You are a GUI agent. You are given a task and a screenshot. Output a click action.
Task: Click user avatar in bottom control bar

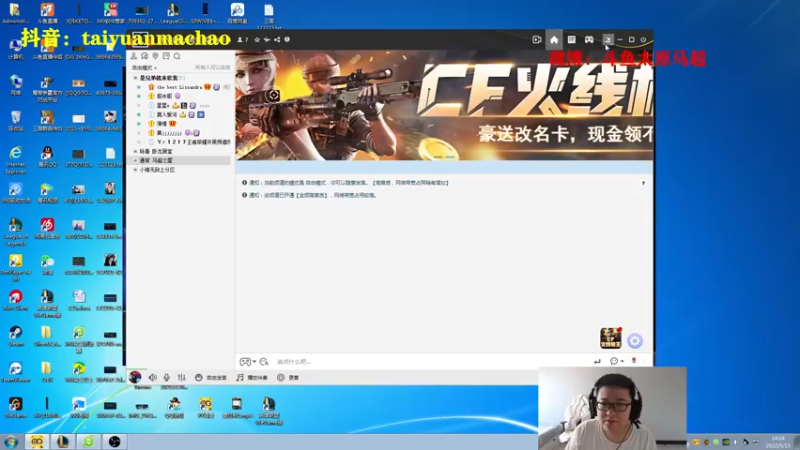pos(135,377)
